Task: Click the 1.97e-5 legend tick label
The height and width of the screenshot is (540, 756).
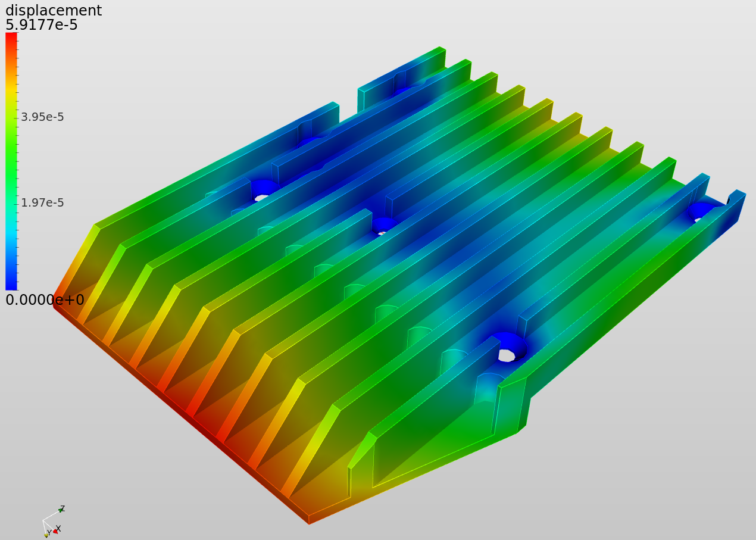Action: tap(42, 203)
